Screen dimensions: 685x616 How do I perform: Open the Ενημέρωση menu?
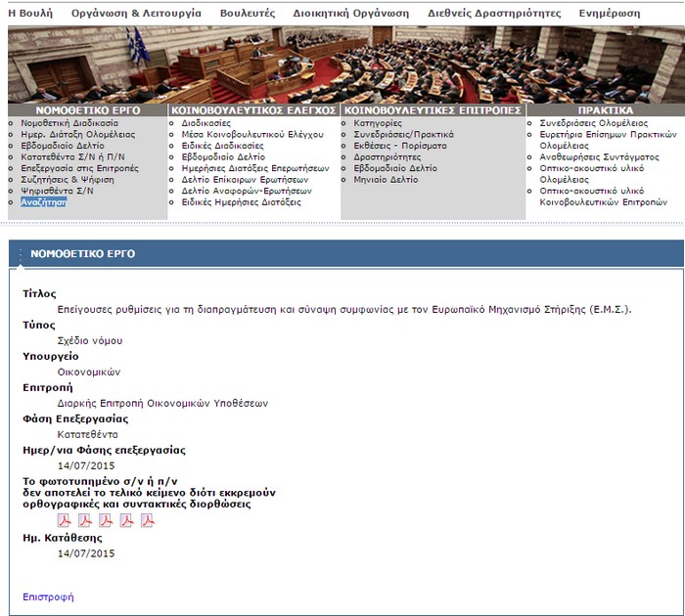(x=609, y=14)
